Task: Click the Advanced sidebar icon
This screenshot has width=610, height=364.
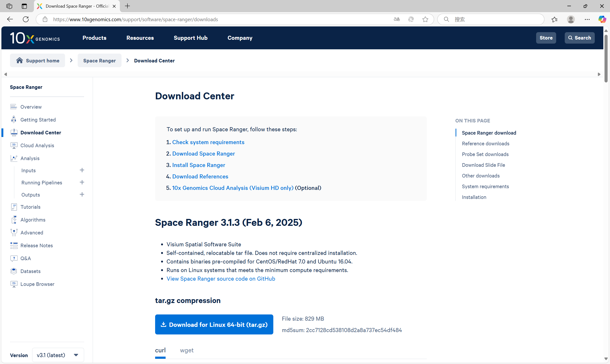Action: [x=14, y=233]
